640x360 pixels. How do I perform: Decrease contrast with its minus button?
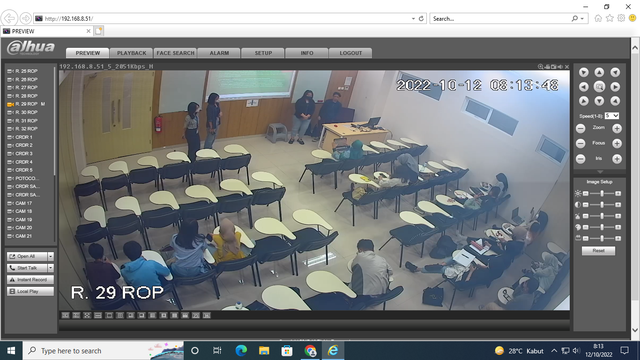(x=586, y=204)
